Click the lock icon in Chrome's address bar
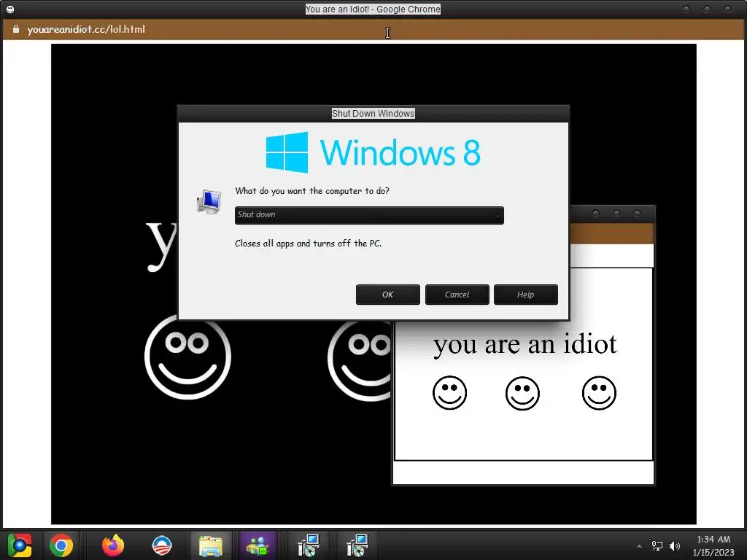 coord(16,29)
